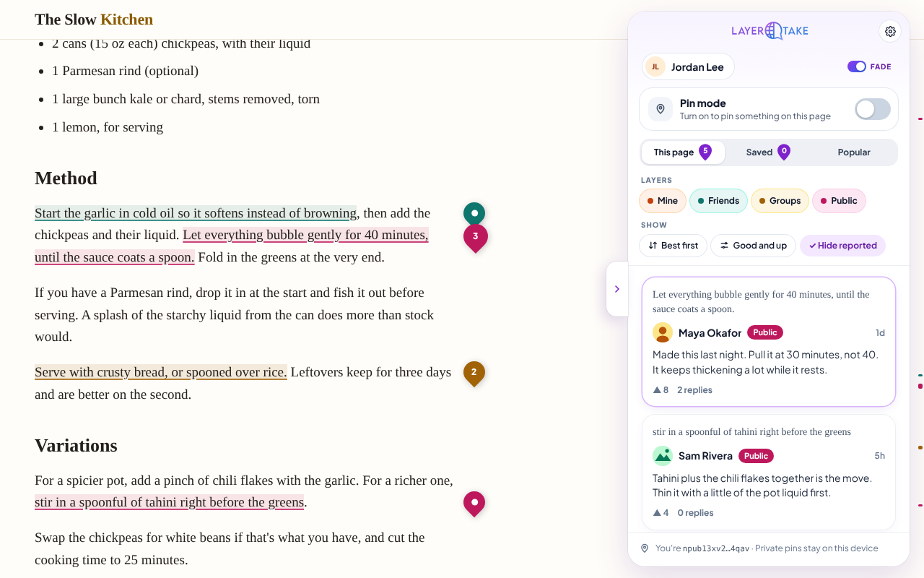Switch to the Saved tab
The image size is (924, 578).
point(768,152)
